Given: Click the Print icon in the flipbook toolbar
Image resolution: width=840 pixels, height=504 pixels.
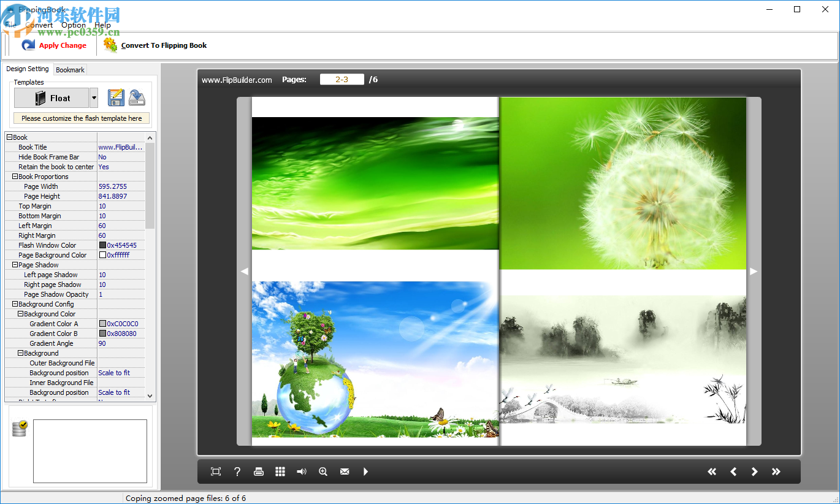Looking at the screenshot, I should pos(259,471).
